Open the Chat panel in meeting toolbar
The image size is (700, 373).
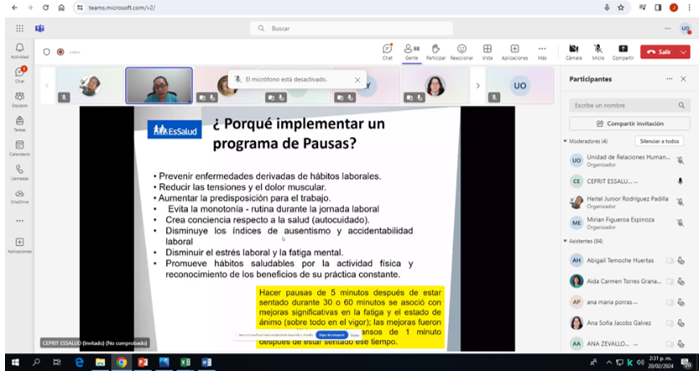tap(387, 52)
